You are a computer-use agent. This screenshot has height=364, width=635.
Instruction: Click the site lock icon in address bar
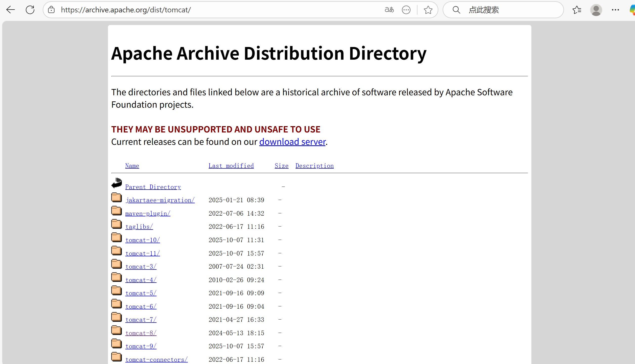(x=51, y=10)
